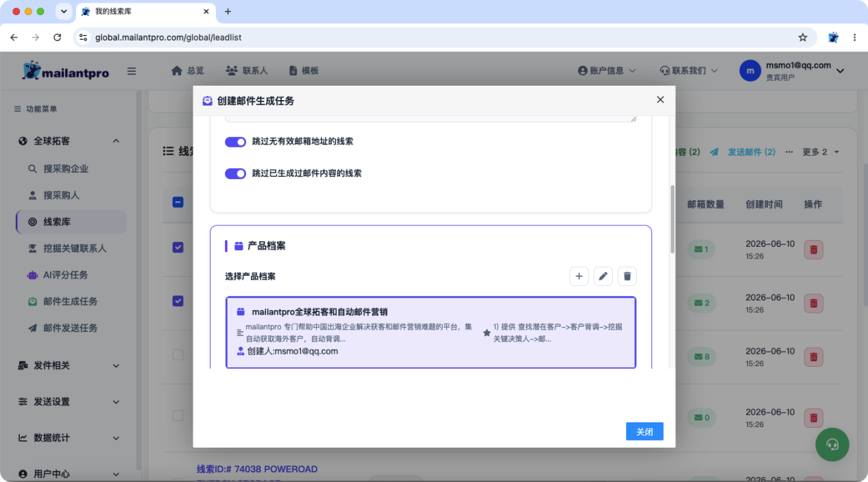Expand the 联系我们 dropdown

688,71
